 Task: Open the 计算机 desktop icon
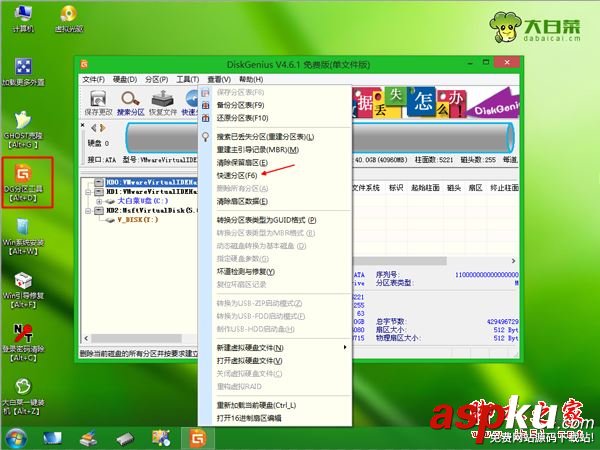click(23, 18)
